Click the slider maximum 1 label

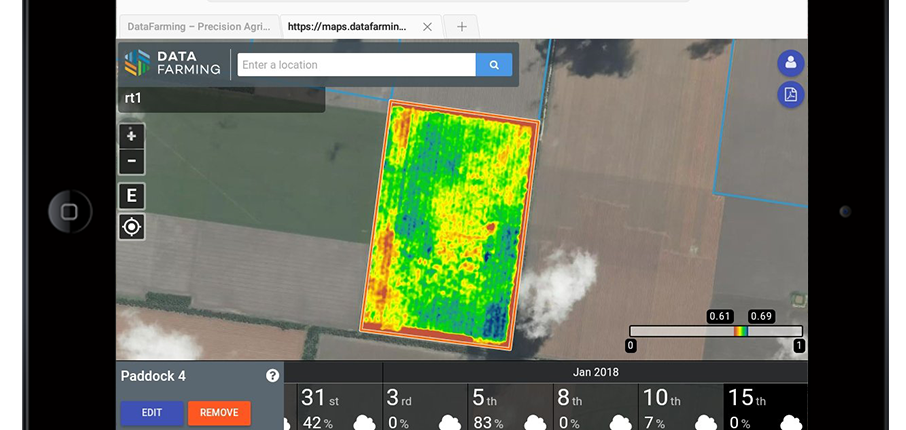[x=800, y=346]
